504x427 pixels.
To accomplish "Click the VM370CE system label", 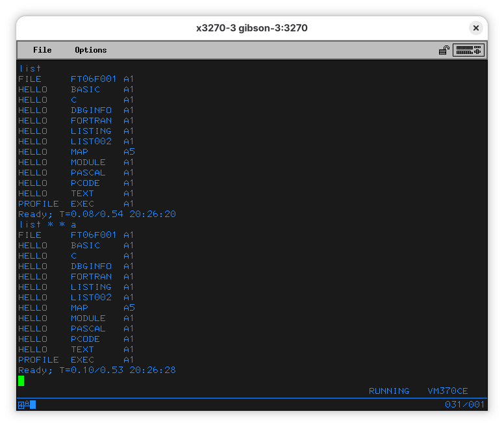I will point(447,391).
